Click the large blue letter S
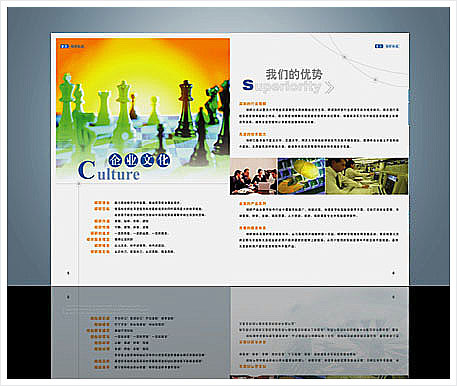This screenshot has width=457, height=386. tap(248, 85)
